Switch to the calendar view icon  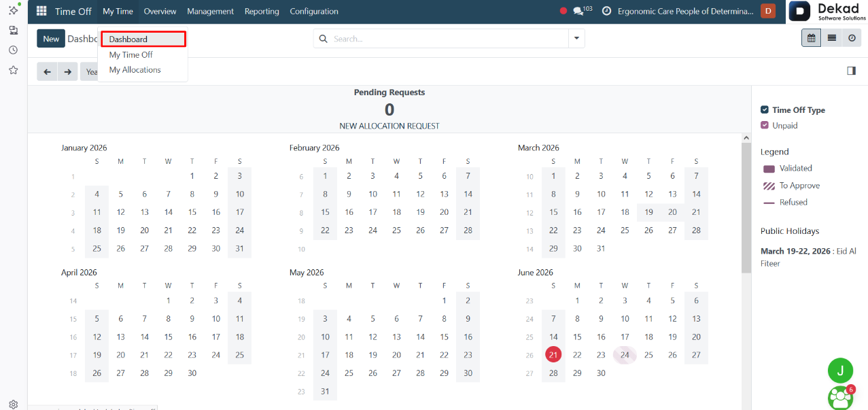[811, 39]
